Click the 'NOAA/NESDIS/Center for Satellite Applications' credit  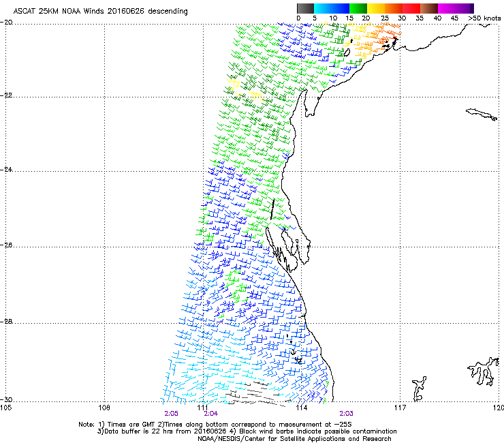click(272, 439)
